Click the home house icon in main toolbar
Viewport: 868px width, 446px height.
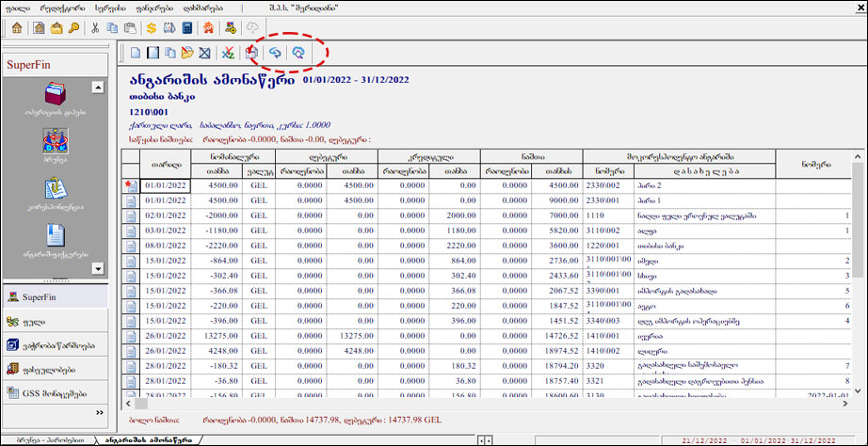17,27
